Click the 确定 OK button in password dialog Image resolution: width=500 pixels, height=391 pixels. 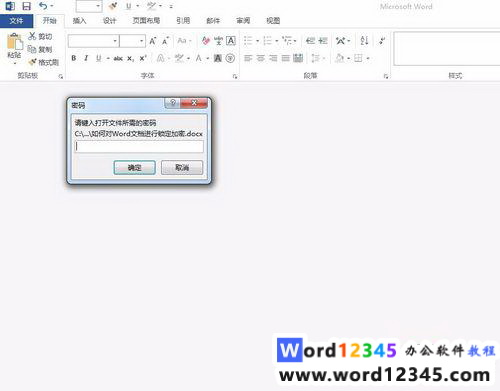pos(135,168)
